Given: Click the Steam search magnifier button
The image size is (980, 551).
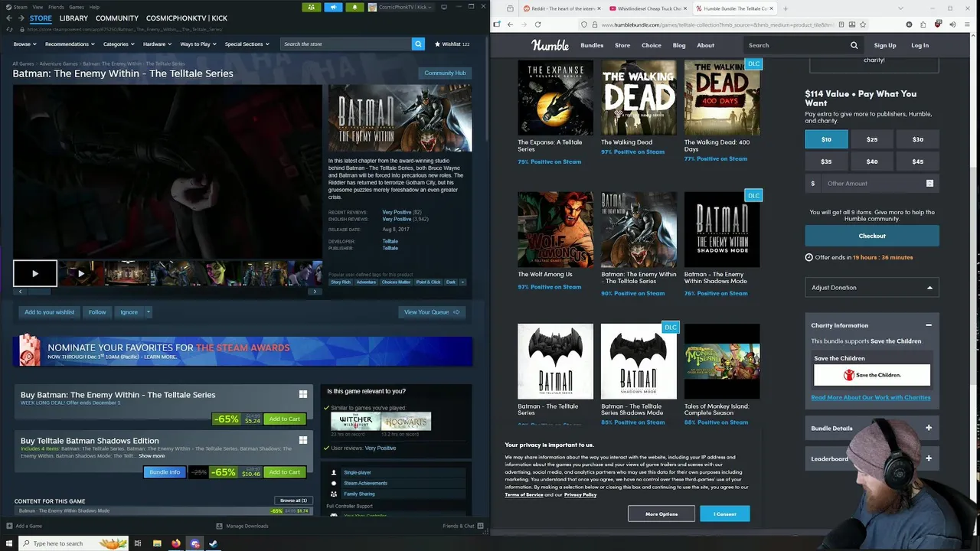Looking at the screenshot, I should [418, 44].
